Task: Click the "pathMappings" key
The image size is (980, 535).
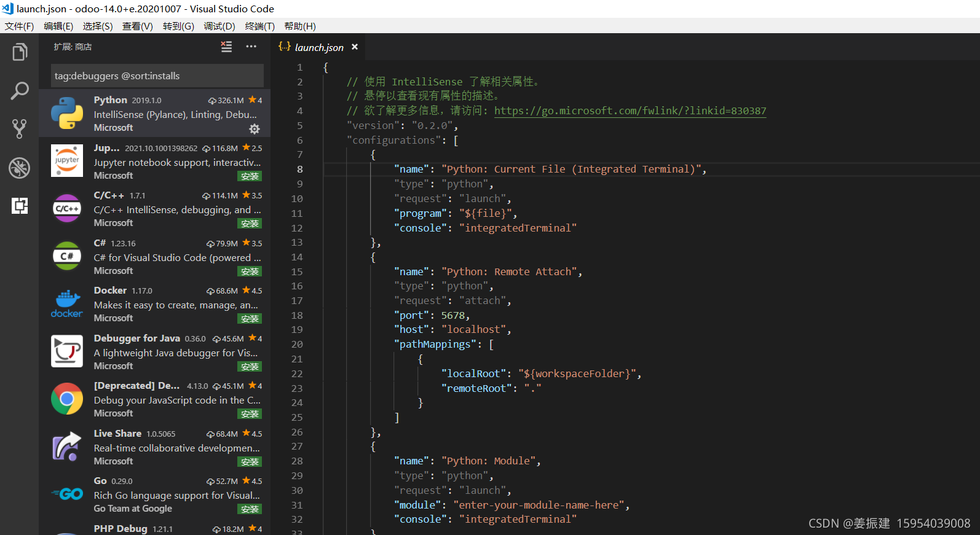Action: coord(435,345)
